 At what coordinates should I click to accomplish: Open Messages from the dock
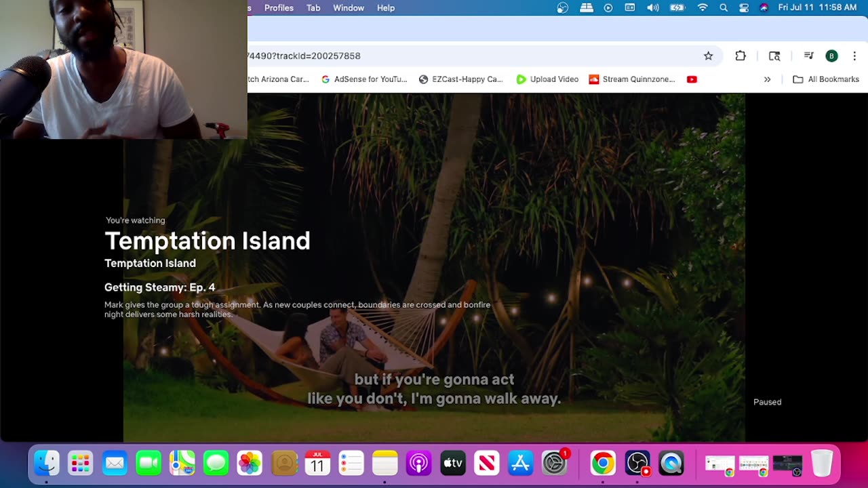click(216, 464)
